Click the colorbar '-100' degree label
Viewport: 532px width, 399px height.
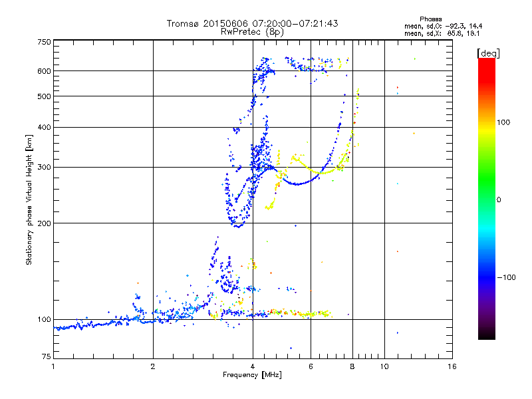point(506,277)
